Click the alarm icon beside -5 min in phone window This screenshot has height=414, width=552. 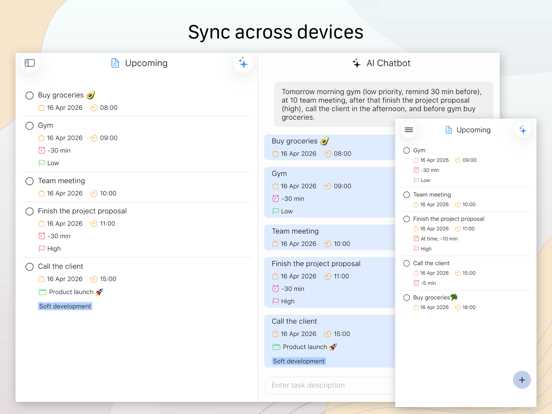tap(416, 283)
